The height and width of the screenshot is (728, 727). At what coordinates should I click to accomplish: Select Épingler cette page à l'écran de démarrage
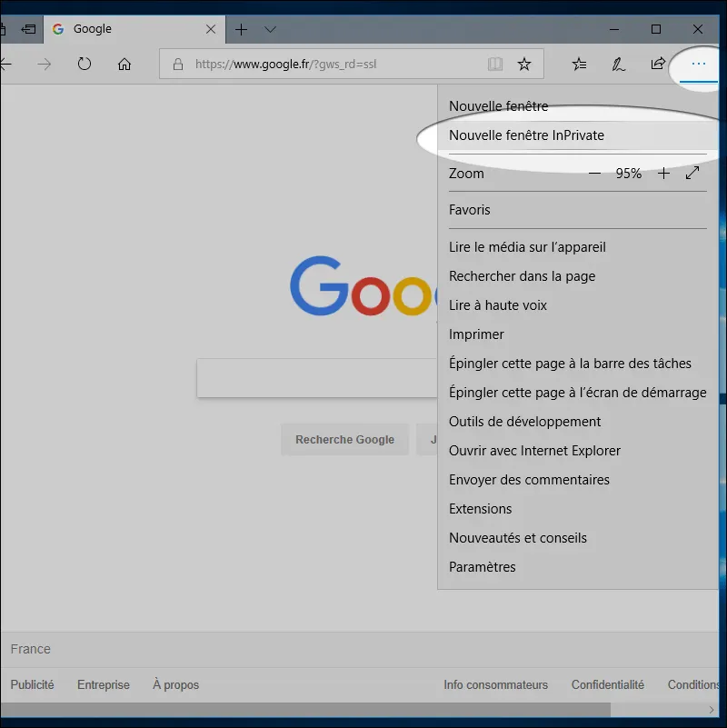578,393
